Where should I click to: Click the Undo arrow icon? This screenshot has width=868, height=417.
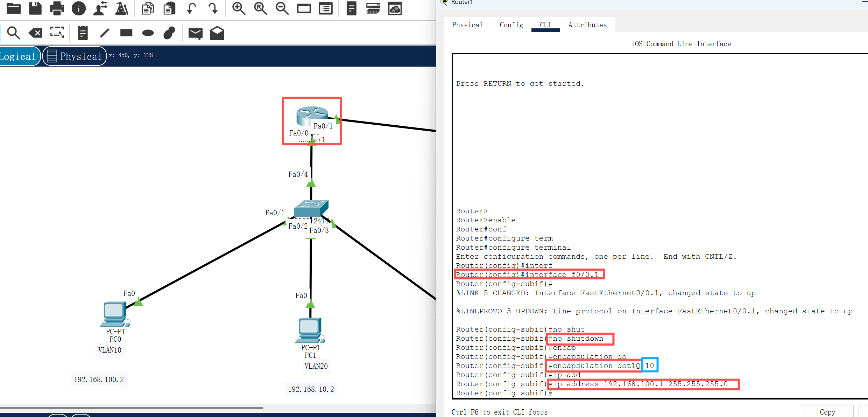tap(191, 8)
